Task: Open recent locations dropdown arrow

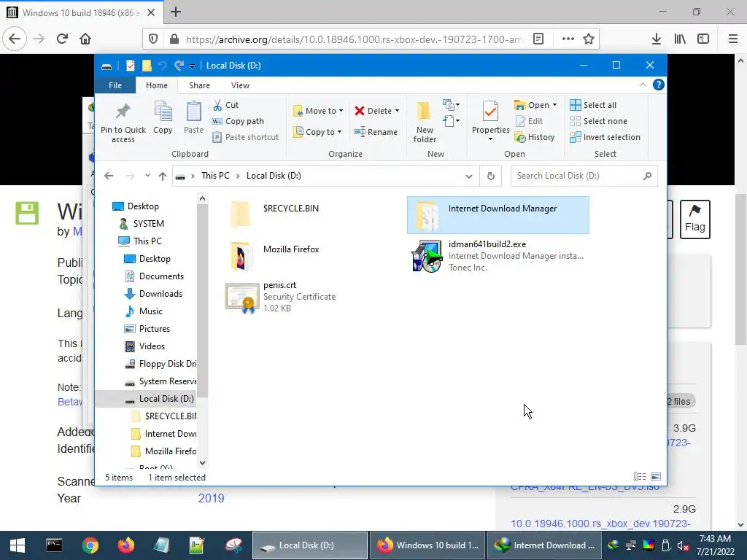Action: (x=147, y=176)
